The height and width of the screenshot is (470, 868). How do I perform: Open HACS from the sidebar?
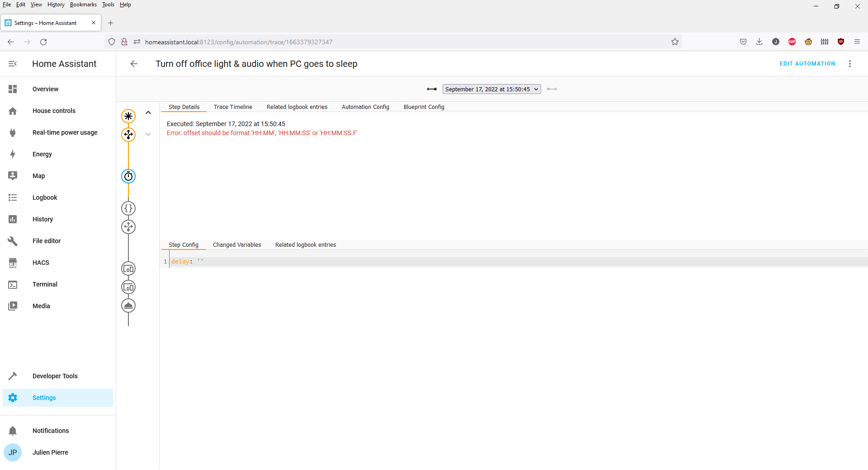click(41, 263)
